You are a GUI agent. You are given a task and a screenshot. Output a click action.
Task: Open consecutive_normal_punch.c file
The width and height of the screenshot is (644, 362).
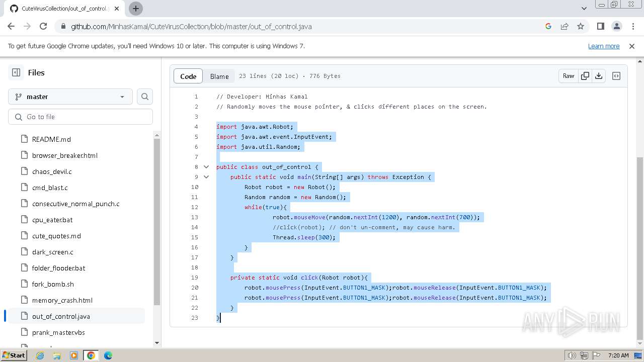click(76, 204)
